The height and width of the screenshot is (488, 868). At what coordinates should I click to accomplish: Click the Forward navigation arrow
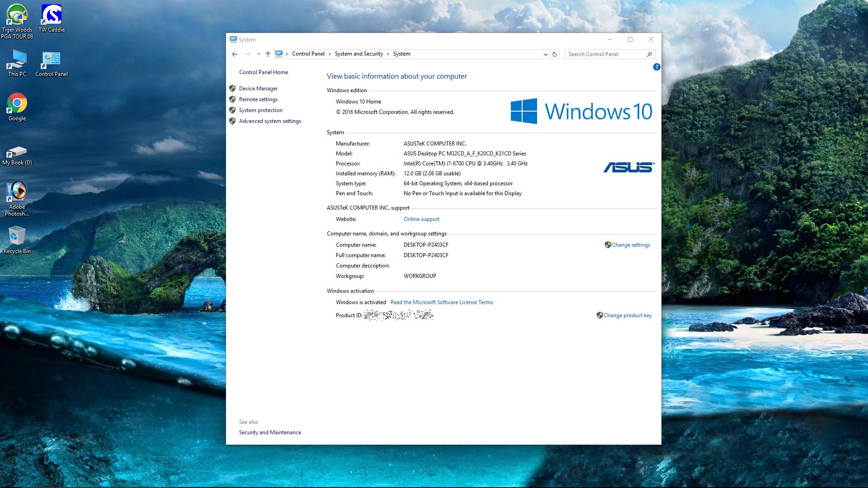248,54
